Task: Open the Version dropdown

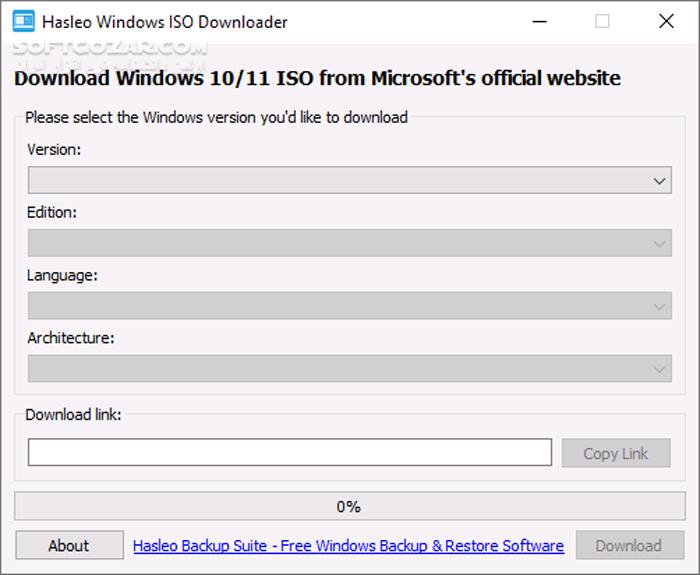Action: click(350, 180)
